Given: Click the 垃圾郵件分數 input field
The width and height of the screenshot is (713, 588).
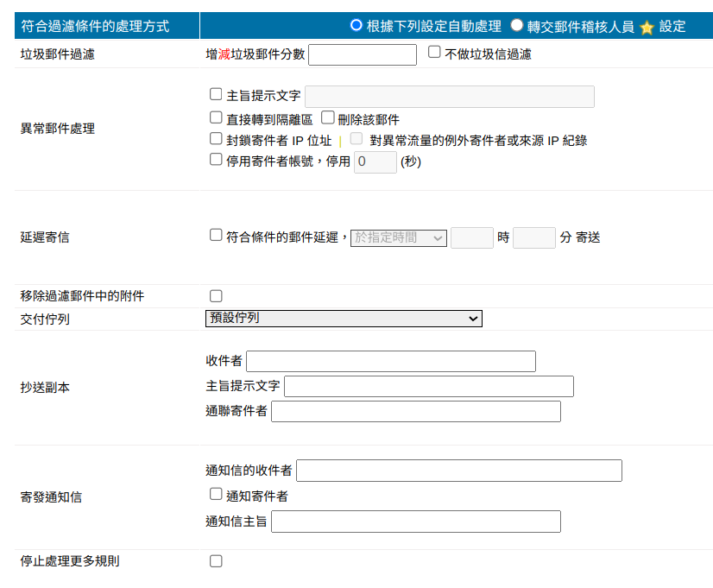Looking at the screenshot, I should [x=362, y=54].
